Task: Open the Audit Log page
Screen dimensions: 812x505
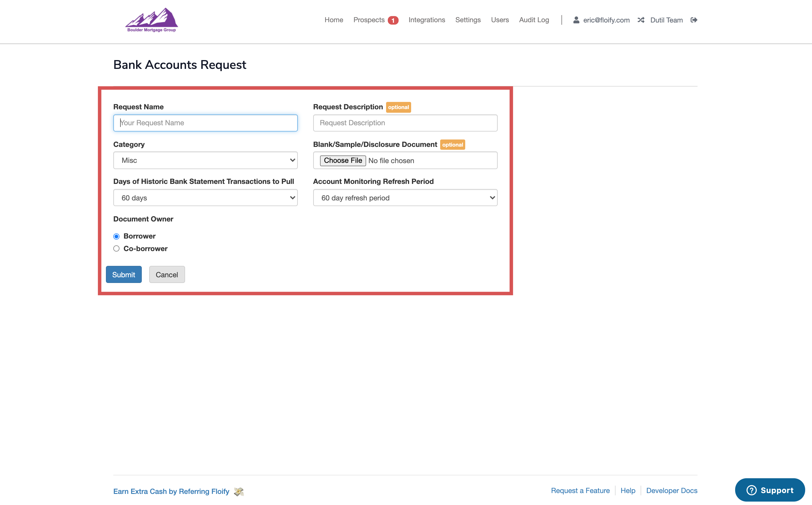Action: (534, 20)
